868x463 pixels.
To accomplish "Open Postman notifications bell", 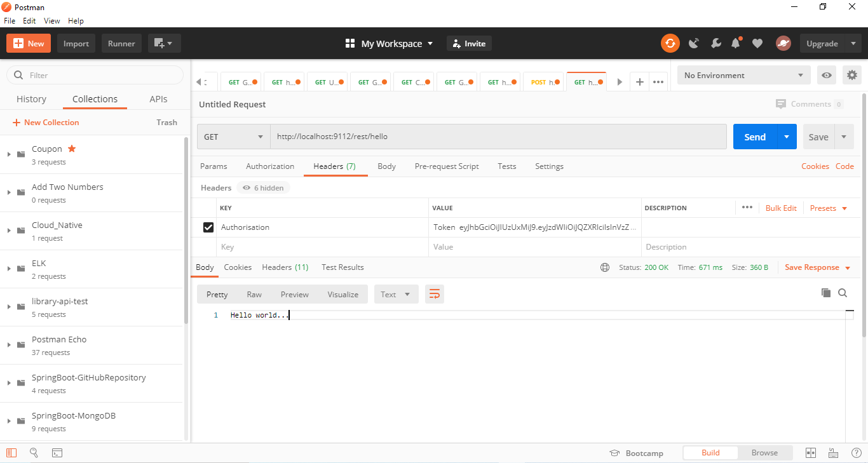I will pos(736,43).
